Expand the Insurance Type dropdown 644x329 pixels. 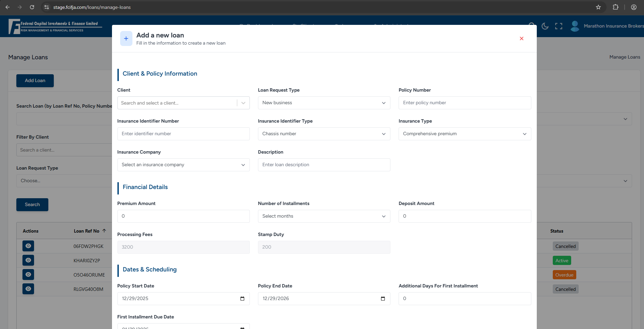click(464, 134)
